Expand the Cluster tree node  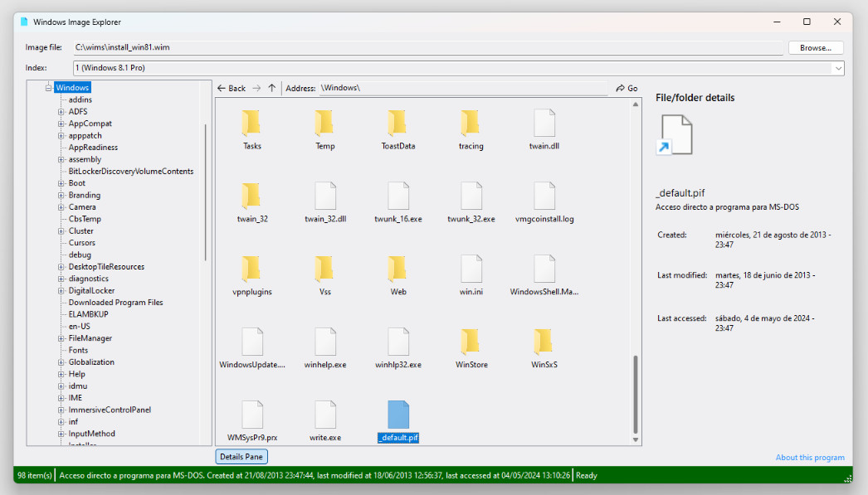[61, 231]
